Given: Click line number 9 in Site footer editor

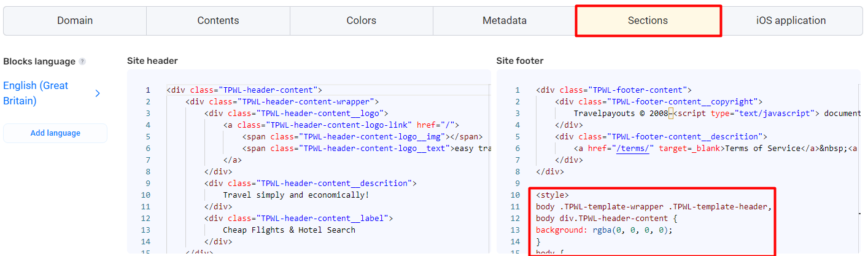Looking at the screenshot, I should [517, 183].
